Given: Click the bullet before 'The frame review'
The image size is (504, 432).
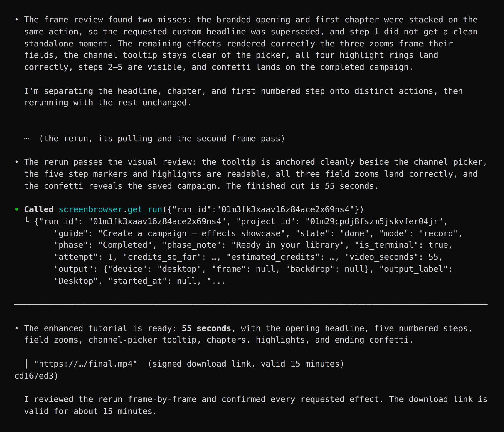Looking at the screenshot, I should pyautogui.click(x=17, y=20).
